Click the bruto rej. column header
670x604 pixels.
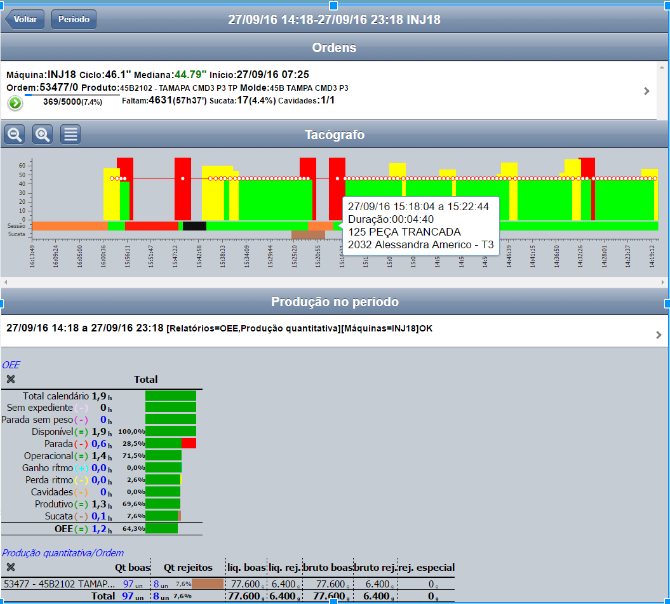pos(375,567)
